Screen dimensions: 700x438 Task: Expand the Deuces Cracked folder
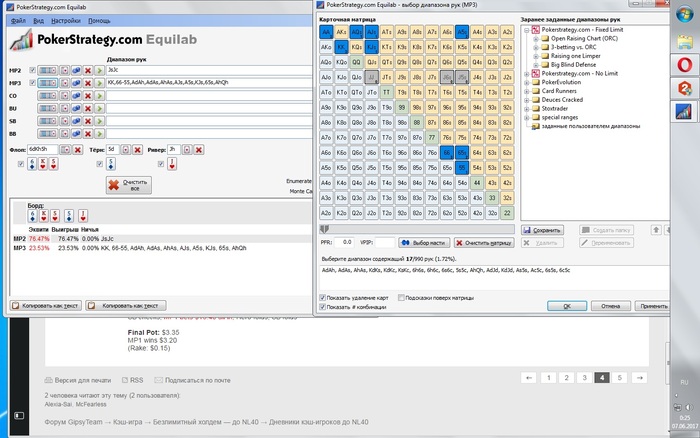coord(526,100)
